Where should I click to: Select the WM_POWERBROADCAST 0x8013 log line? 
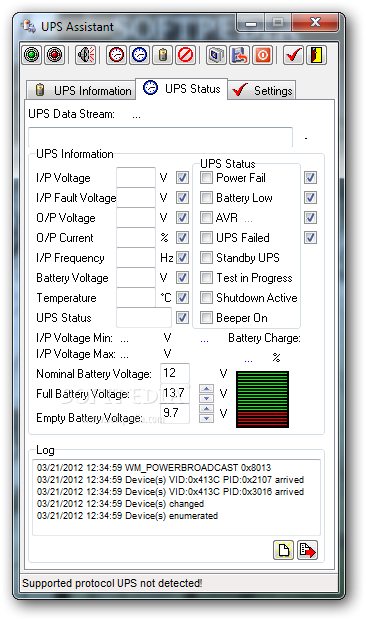pos(154,468)
